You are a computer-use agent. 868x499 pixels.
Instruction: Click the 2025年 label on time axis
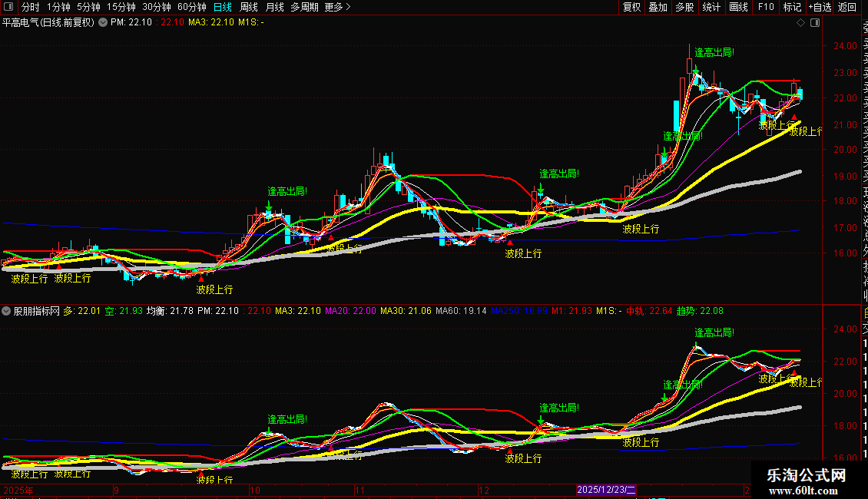(18, 490)
